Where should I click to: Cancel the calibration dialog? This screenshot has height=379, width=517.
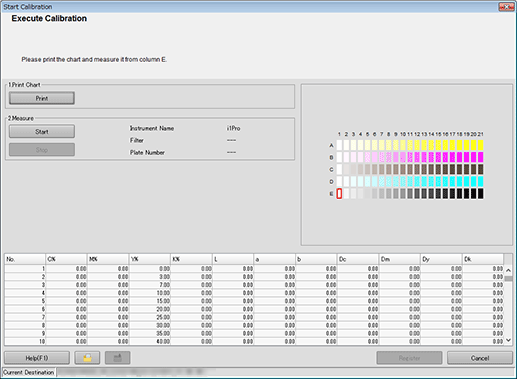[480, 358]
